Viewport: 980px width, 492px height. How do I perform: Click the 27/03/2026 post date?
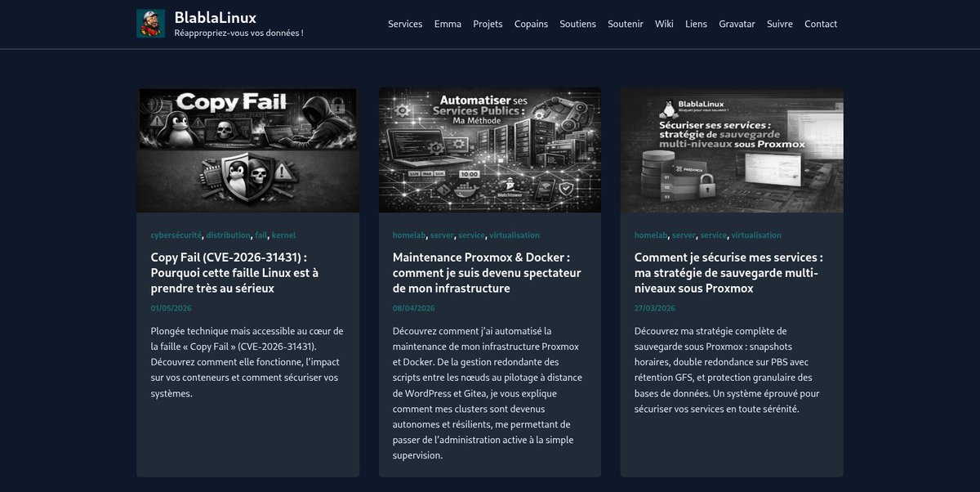pos(655,308)
